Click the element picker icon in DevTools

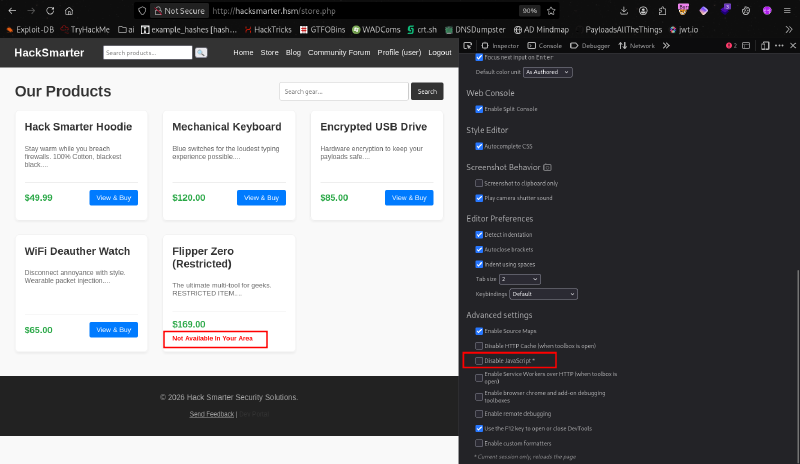(x=467, y=45)
